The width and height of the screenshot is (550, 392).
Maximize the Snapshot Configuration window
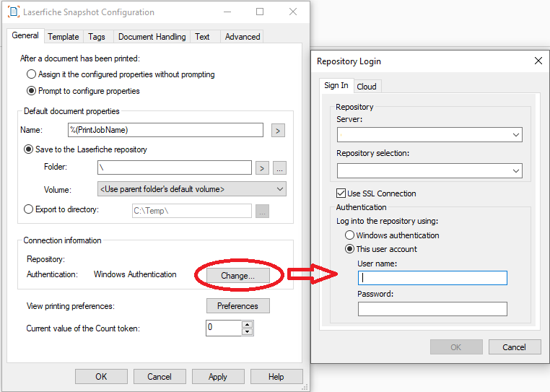coord(260,12)
